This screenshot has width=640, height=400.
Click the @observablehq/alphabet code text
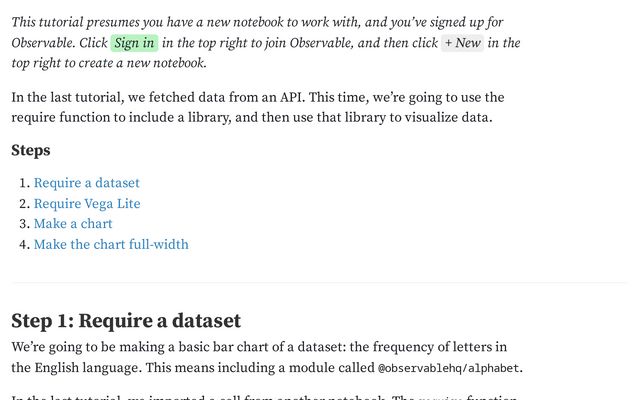448,368
